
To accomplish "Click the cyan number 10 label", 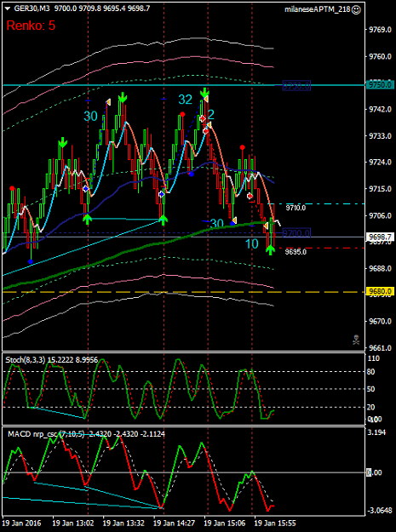I will point(251,244).
